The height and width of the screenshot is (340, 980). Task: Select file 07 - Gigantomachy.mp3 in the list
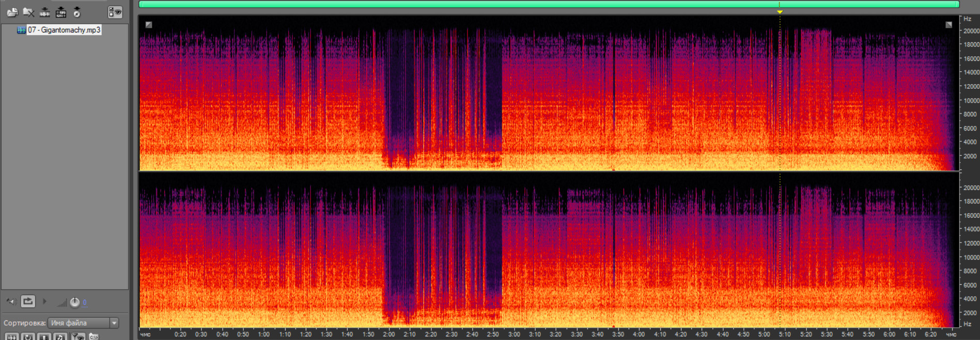(x=64, y=30)
